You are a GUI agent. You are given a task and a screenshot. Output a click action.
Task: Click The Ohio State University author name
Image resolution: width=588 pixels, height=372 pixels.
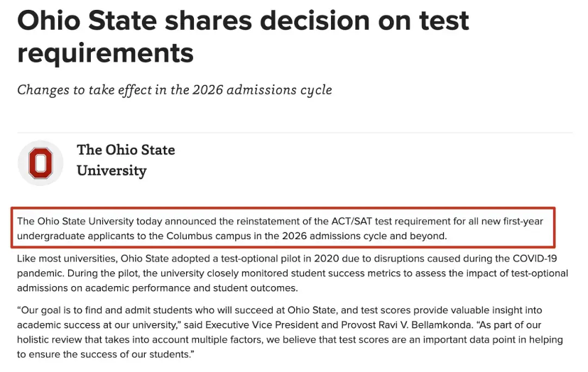coord(126,160)
